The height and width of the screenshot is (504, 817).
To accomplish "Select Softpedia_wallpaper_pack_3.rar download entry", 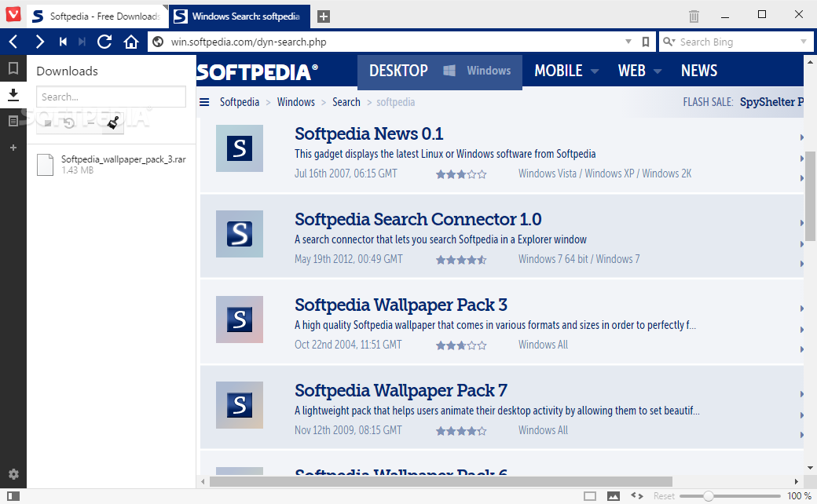I will click(112, 165).
